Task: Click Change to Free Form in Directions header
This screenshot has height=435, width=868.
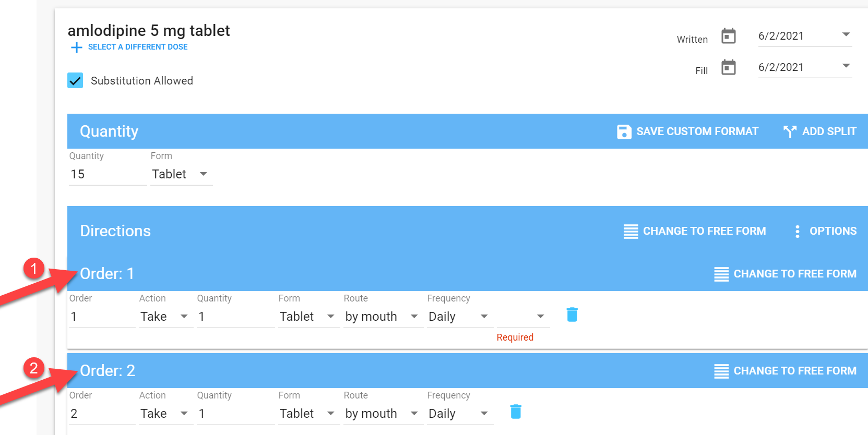Action: [x=695, y=231]
